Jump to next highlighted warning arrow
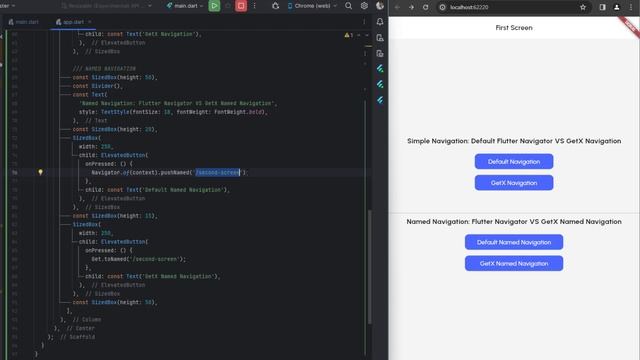Viewport: 640px width, 360px height. [367, 35]
